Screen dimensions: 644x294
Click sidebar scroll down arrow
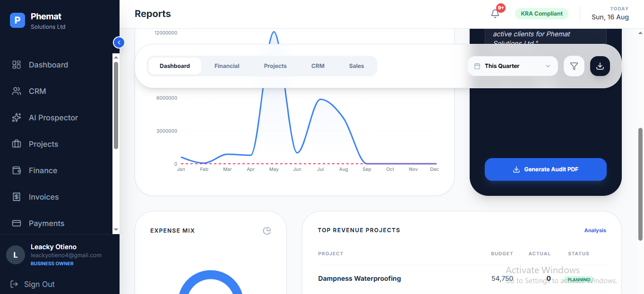116,229
